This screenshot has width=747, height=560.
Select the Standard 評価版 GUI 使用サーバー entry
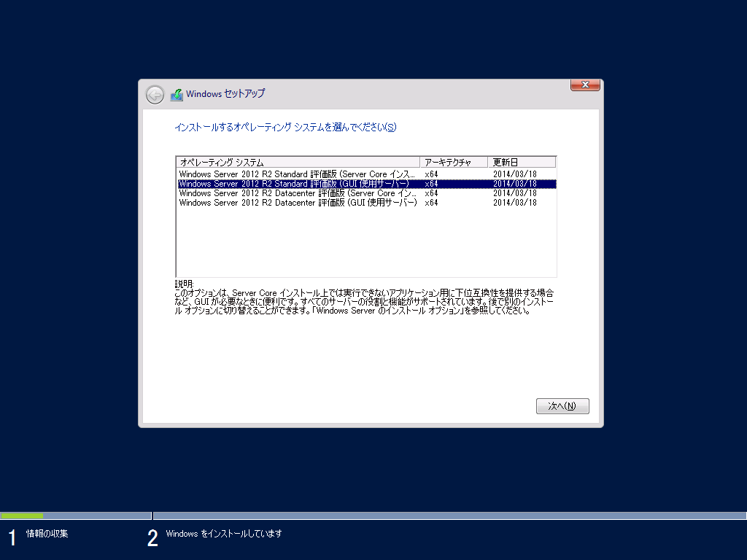(x=292, y=184)
